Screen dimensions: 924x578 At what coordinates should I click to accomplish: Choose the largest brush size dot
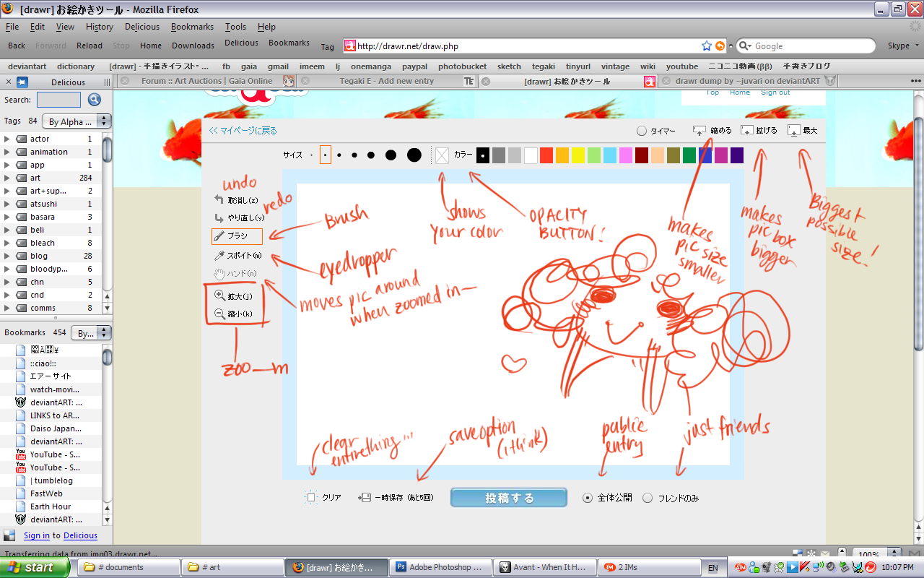[x=414, y=155]
